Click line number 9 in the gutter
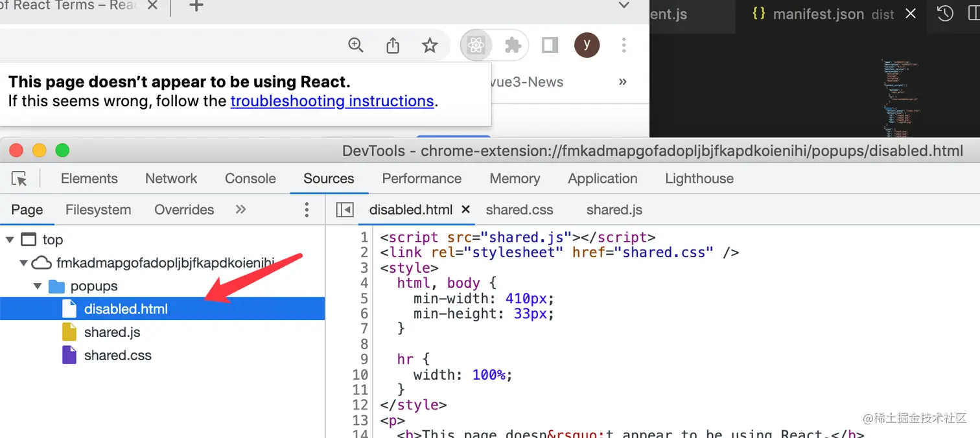The height and width of the screenshot is (438, 980). pyautogui.click(x=364, y=359)
